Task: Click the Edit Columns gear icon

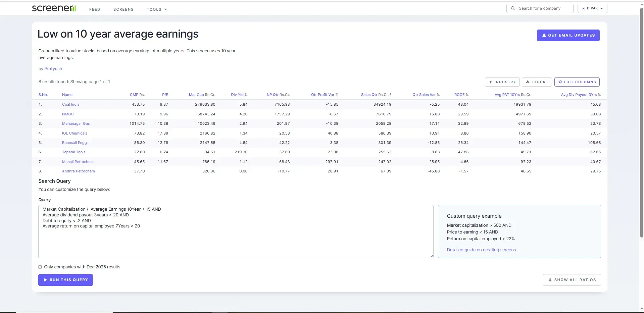Action: click(x=560, y=82)
